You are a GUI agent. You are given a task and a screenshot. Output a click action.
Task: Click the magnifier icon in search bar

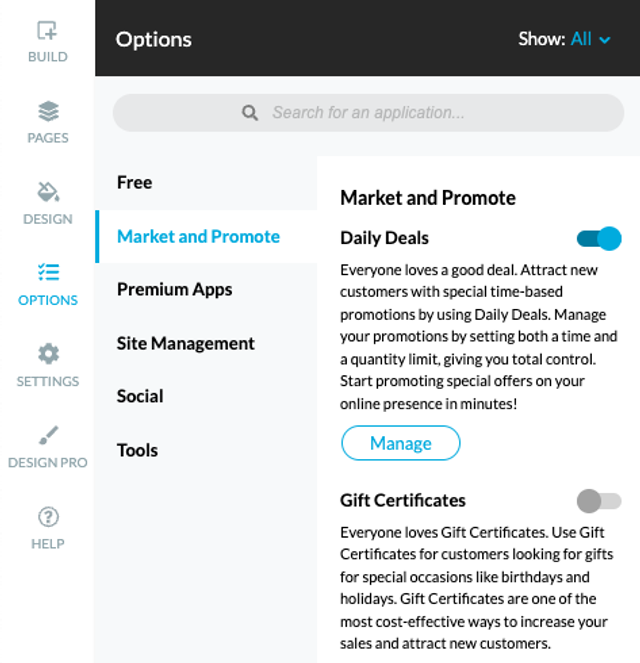point(249,113)
